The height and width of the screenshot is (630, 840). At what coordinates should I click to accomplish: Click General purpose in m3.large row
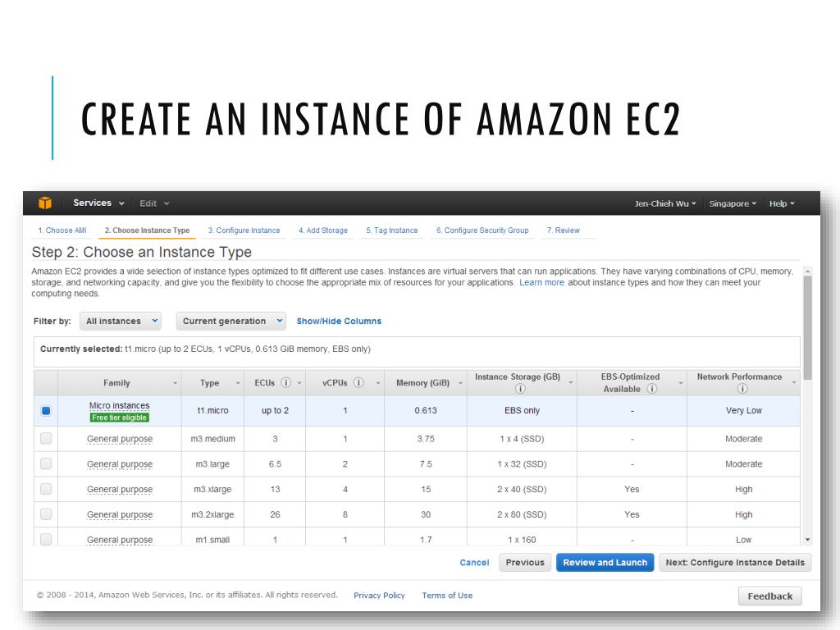120,464
